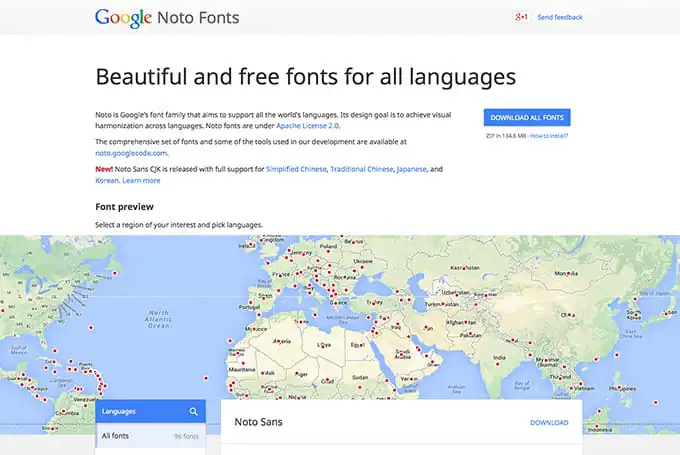Click the Download All Fonts button
The height and width of the screenshot is (455, 680).
(x=527, y=118)
